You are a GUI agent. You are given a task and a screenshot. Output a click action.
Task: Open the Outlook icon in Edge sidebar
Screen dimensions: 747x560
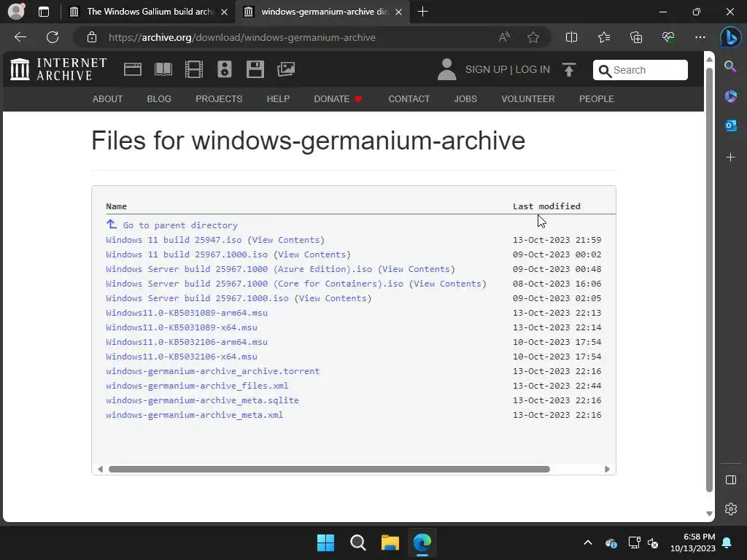coord(730,125)
